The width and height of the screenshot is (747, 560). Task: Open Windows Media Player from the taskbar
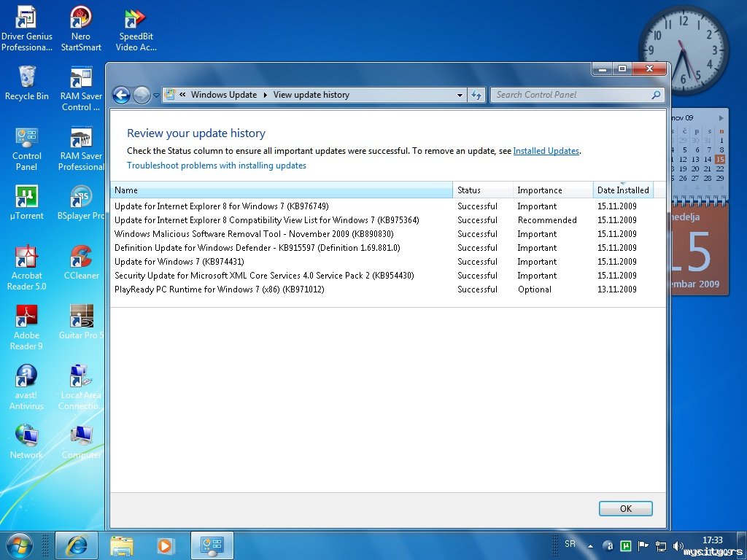coord(166,545)
